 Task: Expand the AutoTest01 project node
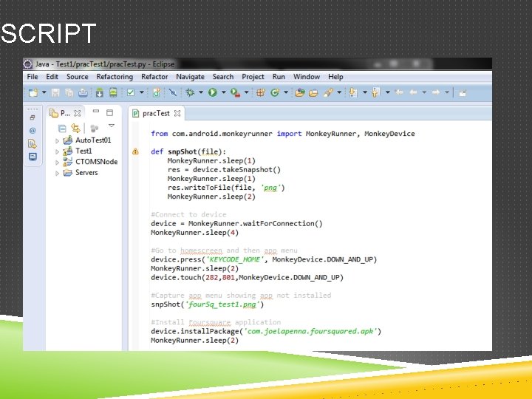(57, 140)
